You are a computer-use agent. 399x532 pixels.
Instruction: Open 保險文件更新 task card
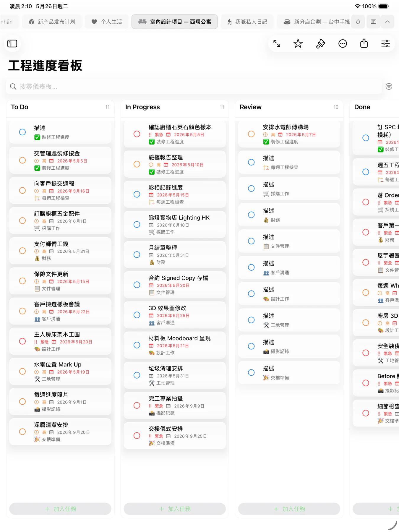pos(60,281)
